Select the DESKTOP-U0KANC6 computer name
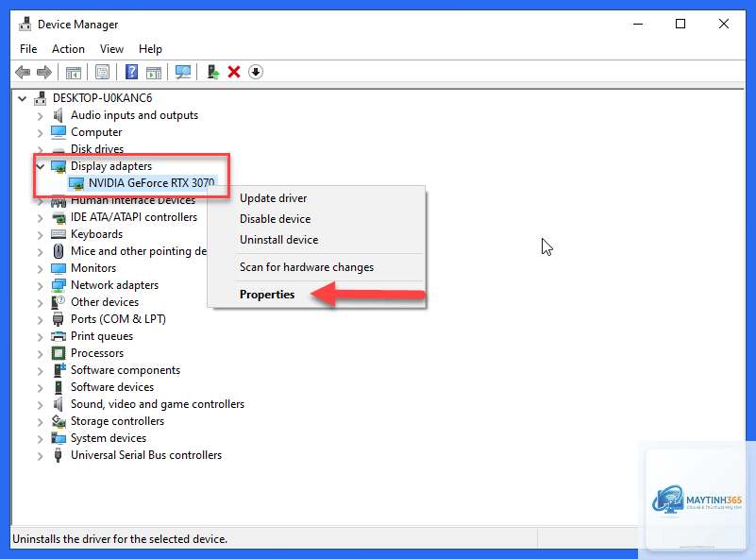Viewport: 756px width, 559px height. point(102,98)
